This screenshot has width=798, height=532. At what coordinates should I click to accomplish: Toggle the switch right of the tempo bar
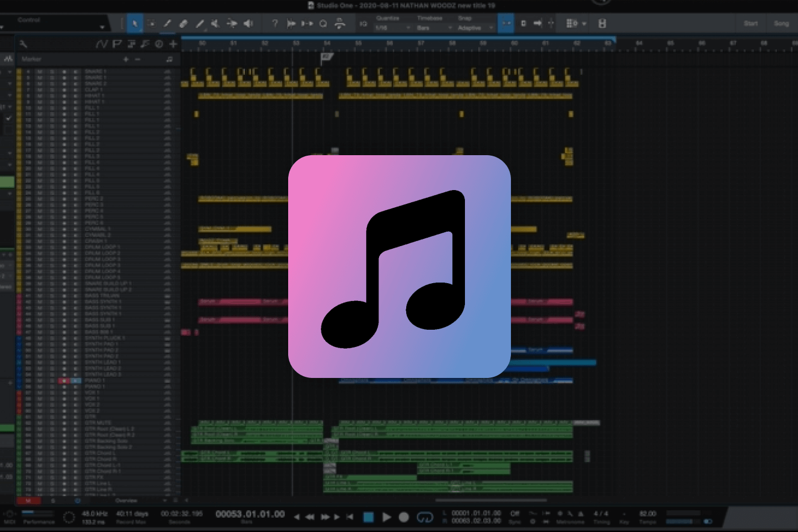tap(708, 521)
